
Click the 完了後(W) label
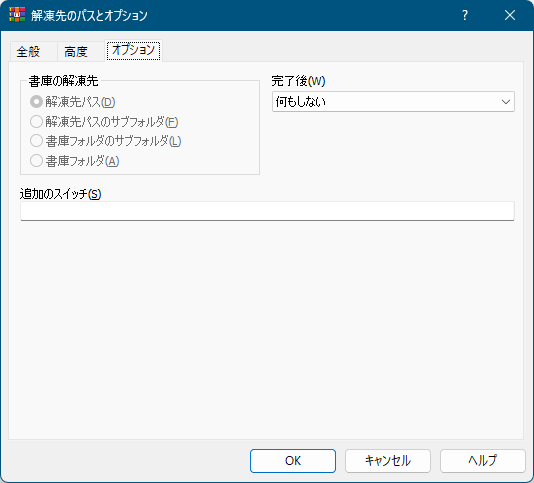pos(298,81)
